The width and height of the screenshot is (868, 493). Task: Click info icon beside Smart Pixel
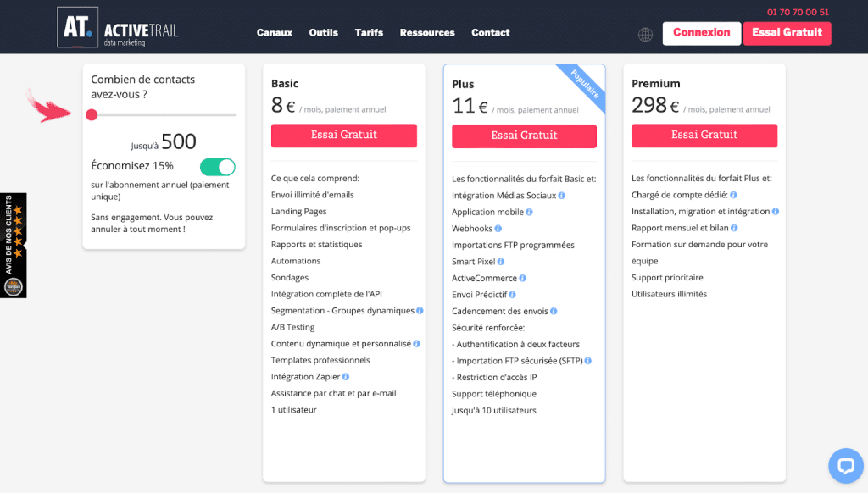coord(501,262)
